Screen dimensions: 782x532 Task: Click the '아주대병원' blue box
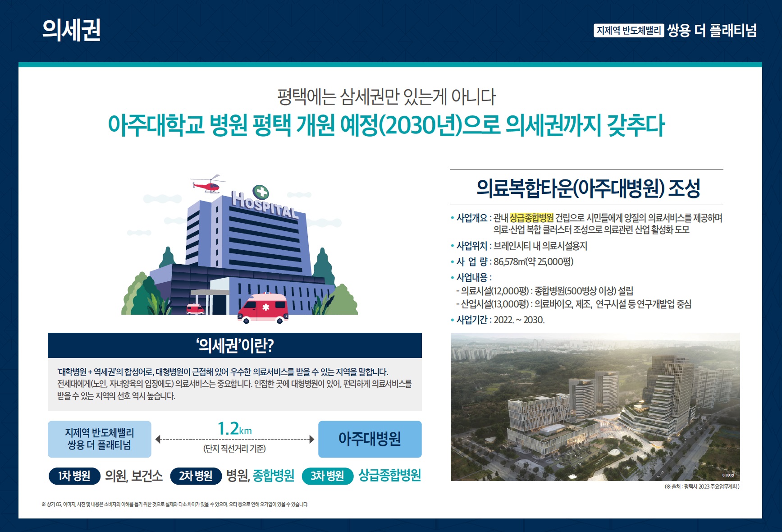370,439
